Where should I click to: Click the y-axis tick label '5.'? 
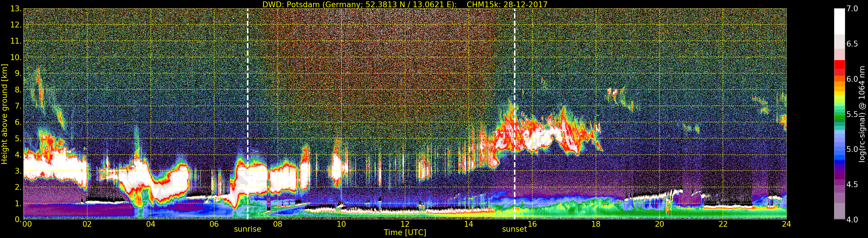tap(18, 138)
